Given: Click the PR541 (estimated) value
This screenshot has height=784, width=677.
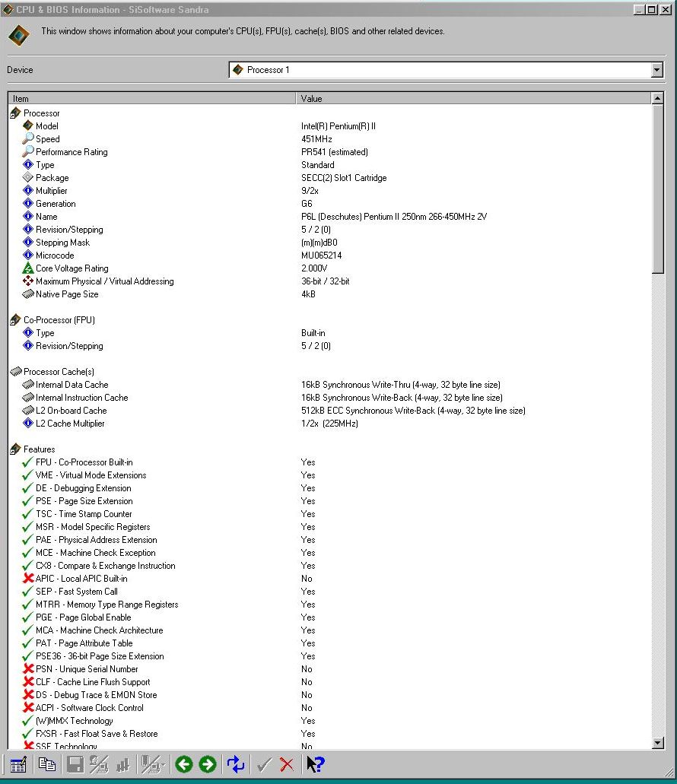Looking at the screenshot, I should click(335, 152).
